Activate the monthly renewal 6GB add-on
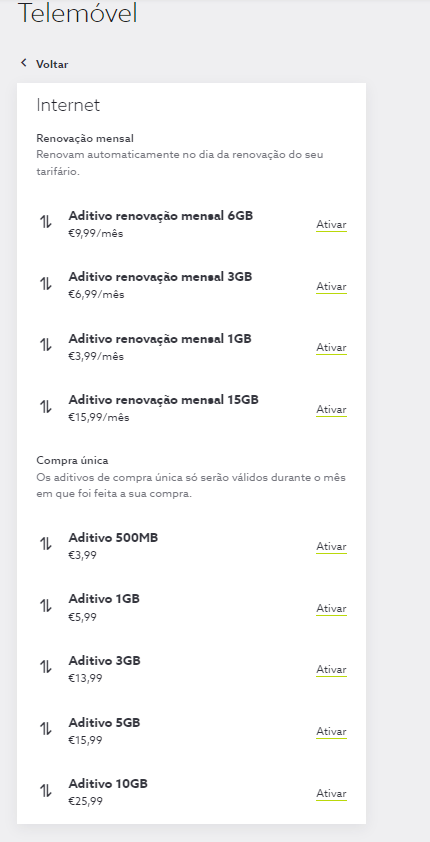430x842 pixels. [x=331, y=224]
